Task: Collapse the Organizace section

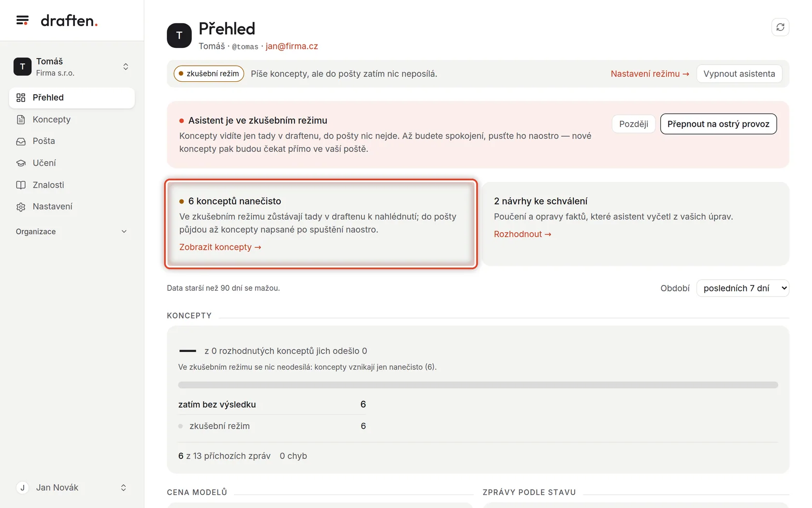Action: (72, 232)
